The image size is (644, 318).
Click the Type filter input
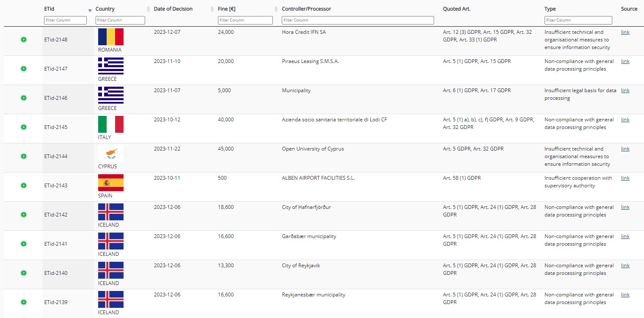coord(578,20)
